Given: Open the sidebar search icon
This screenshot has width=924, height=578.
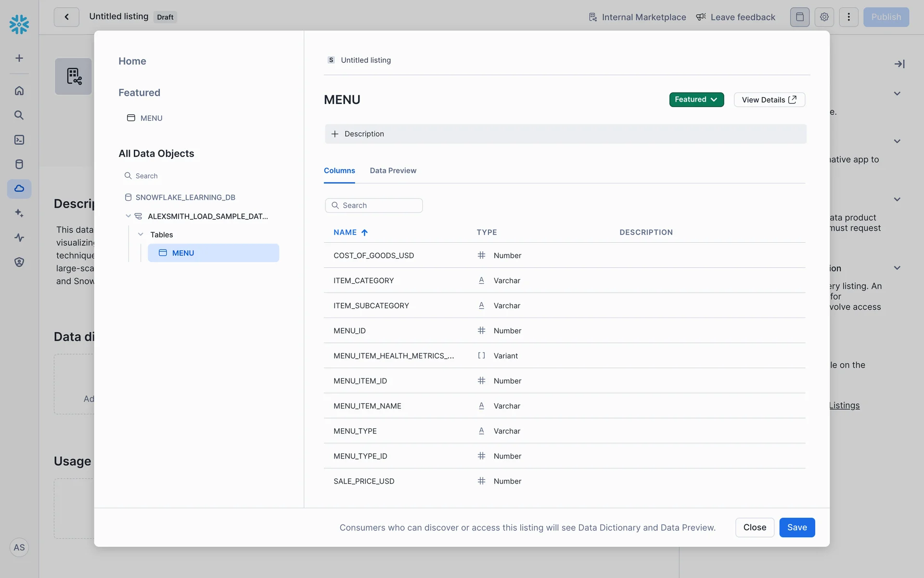Looking at the screenshot, I should point(19,115).
